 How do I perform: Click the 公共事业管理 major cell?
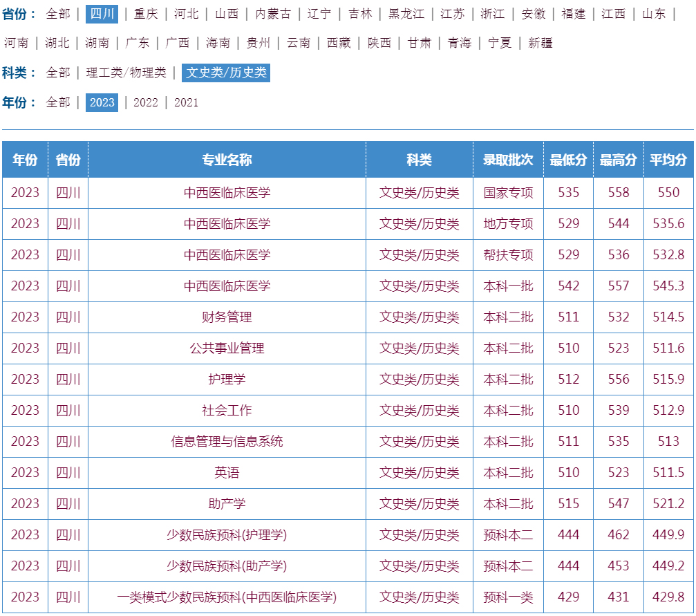227,348
